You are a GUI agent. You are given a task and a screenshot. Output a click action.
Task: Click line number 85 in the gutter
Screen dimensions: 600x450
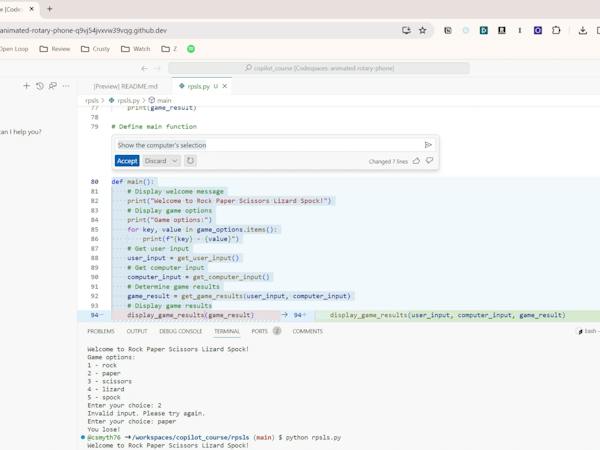tap(95, 229)
